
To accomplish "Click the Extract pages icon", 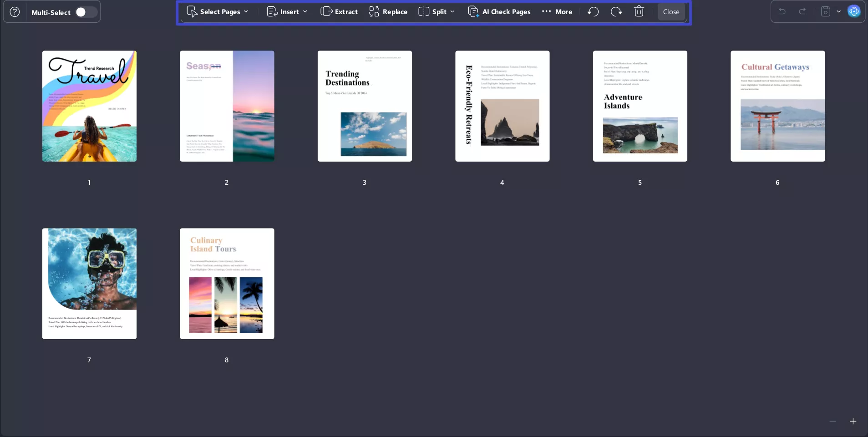I will pyautogui.click(x=326, y=12).
